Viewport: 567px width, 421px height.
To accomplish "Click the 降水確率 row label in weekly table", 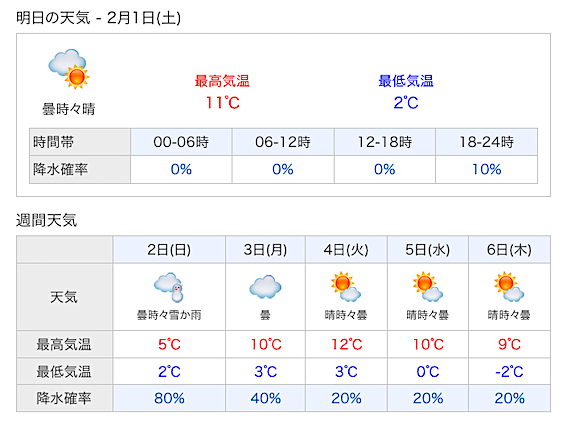I will pyautogui.click(x=64, y=398).
